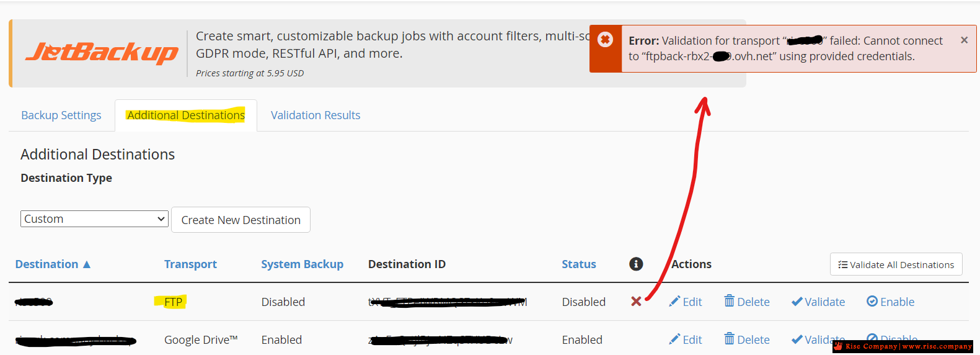Validate the FTP destination
980x355 pixels.
[x=818, y=302]
